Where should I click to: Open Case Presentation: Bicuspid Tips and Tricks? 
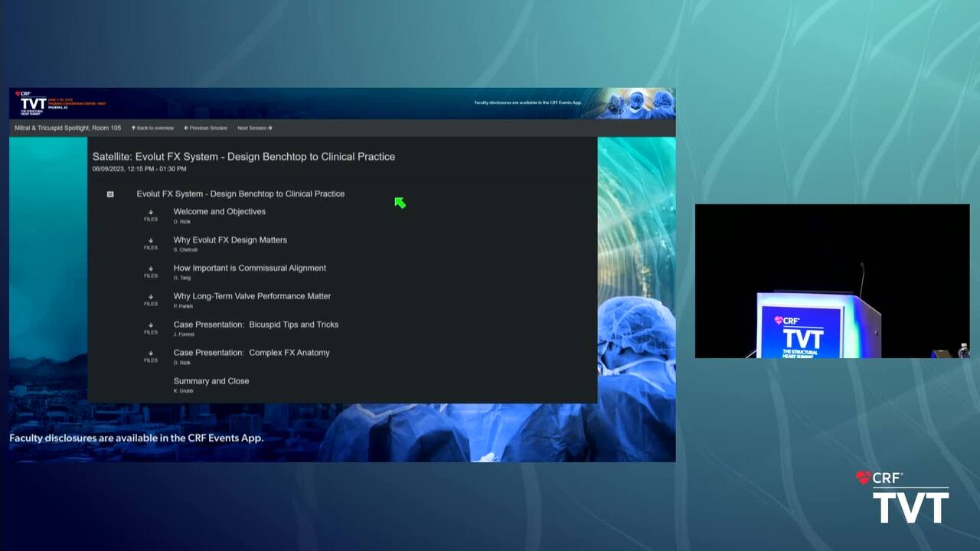pyautogui.click(x=256, y=324)
